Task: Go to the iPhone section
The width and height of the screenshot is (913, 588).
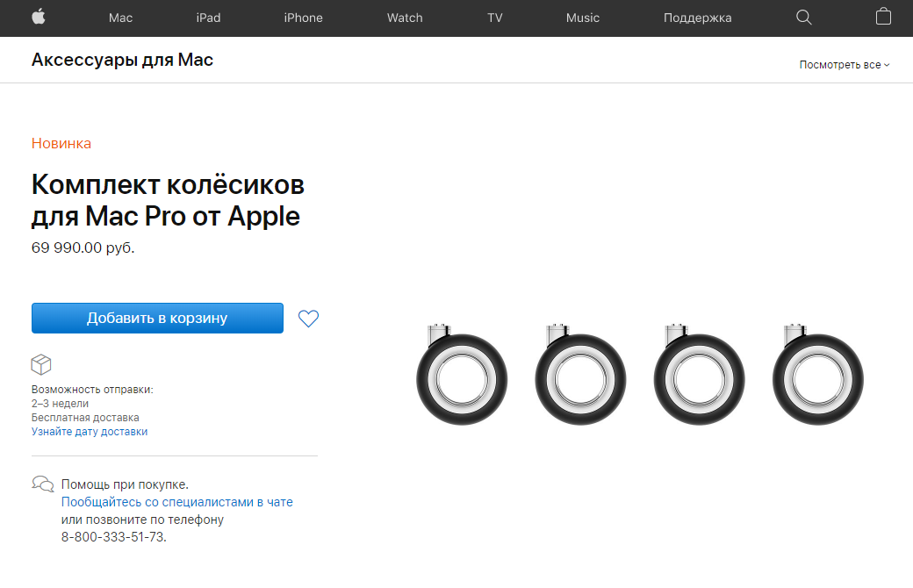Action: click(304, 18)
